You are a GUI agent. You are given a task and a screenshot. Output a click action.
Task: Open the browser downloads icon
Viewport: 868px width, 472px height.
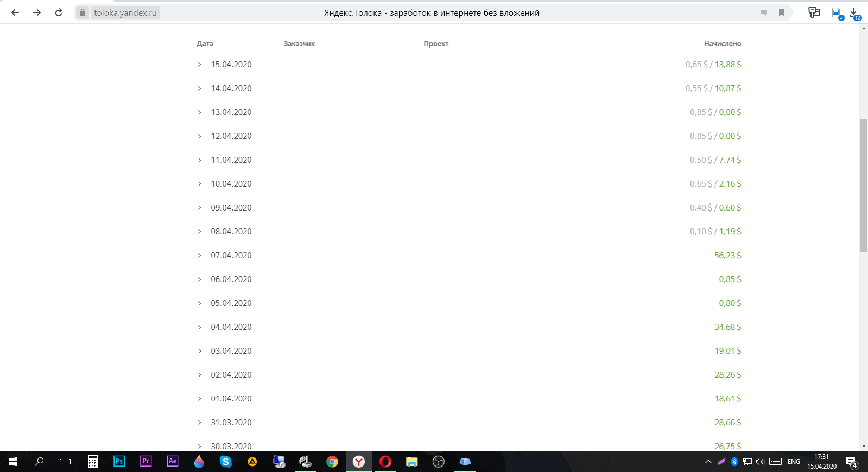point(853,12)
